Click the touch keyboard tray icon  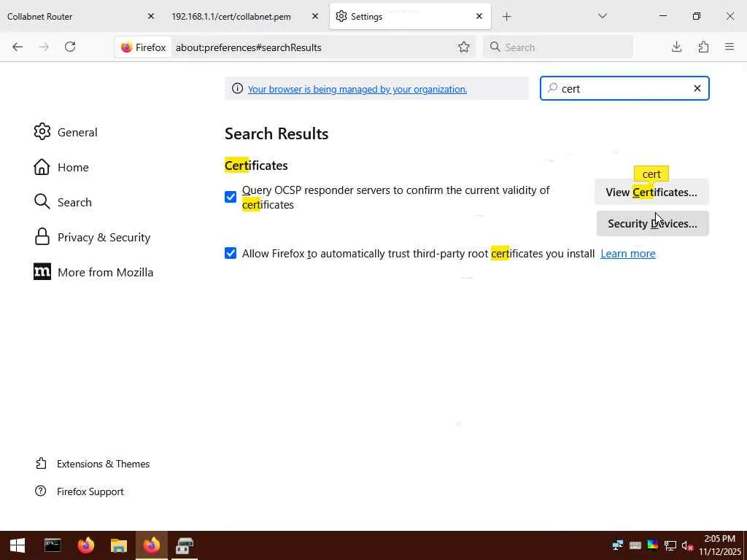635,545
